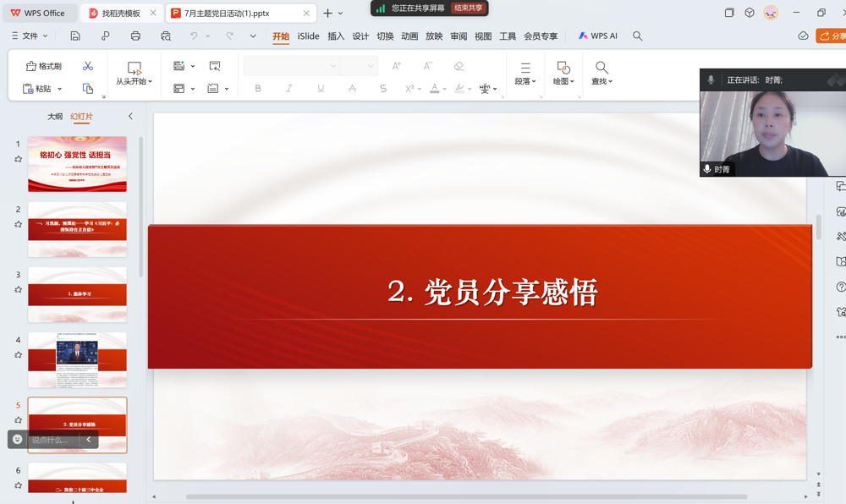
Task: Open the font size dropdown
Action: [x=369, y=65]
